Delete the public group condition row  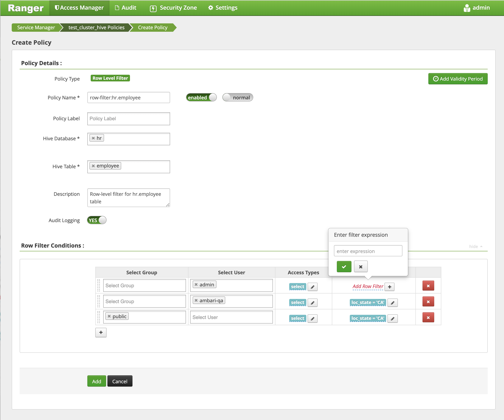tap(428, 318)
